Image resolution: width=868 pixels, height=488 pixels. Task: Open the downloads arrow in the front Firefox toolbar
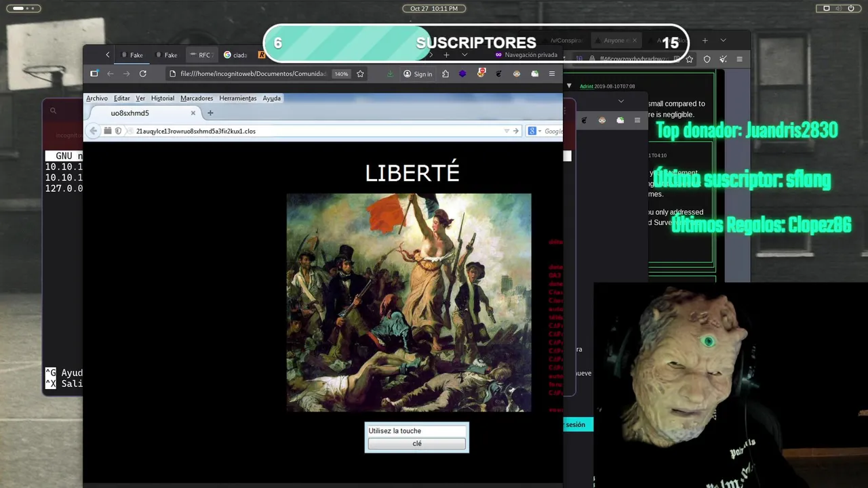pyautogui.click(x=390, y=74)
